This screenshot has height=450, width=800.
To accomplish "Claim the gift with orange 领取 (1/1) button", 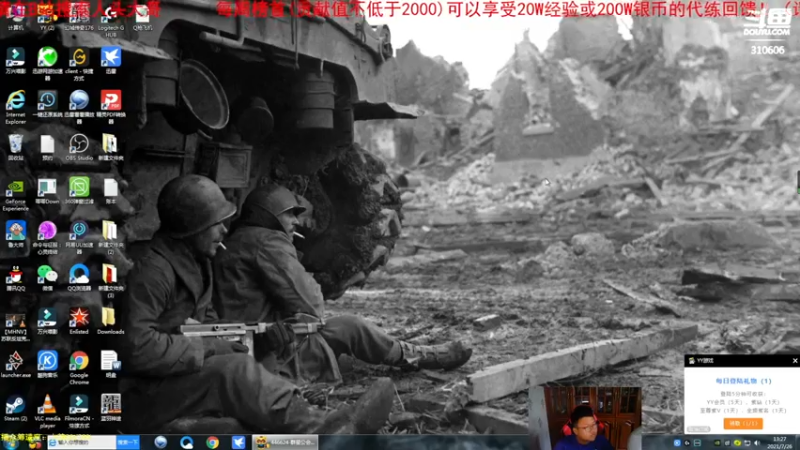I will point(743,423).
